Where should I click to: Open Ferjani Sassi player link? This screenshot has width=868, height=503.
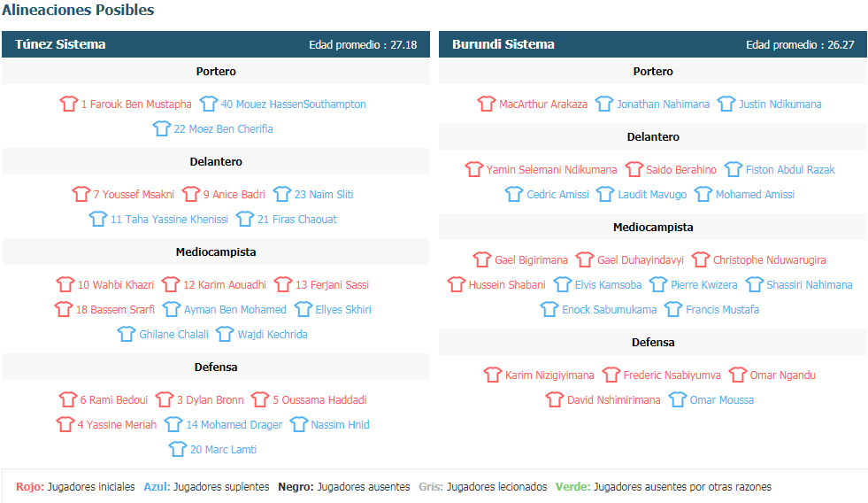(x=332, y=285)
